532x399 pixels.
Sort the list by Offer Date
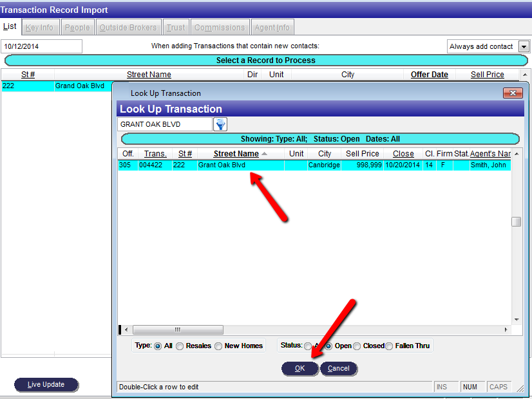(429, 74)
